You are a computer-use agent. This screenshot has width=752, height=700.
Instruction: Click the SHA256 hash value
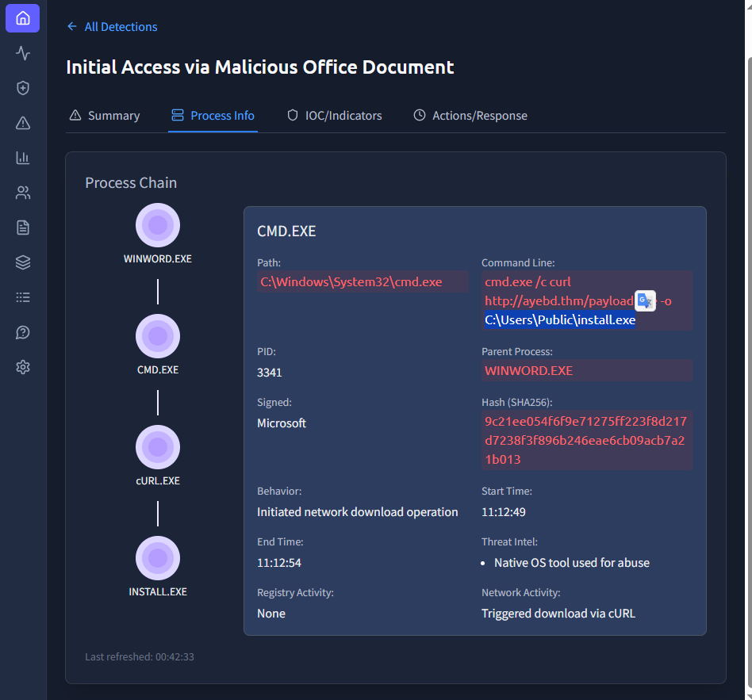point(585,440)
